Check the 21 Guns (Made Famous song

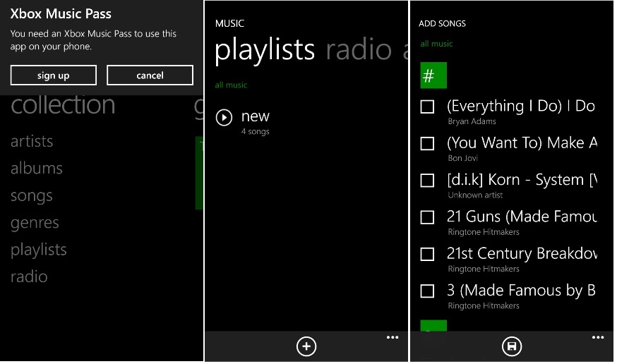click(x=427, y=217)
